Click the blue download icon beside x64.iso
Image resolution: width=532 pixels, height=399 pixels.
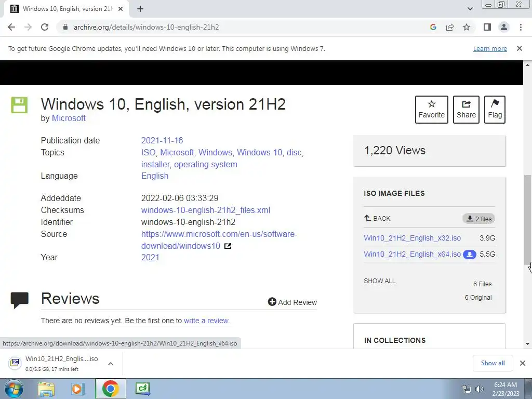[x=470, y=254]
